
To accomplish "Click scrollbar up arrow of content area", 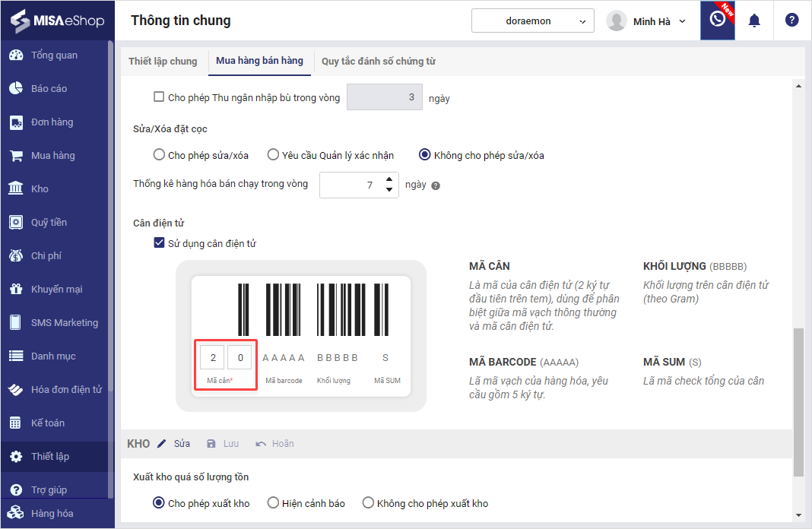I will coord(798,86).
